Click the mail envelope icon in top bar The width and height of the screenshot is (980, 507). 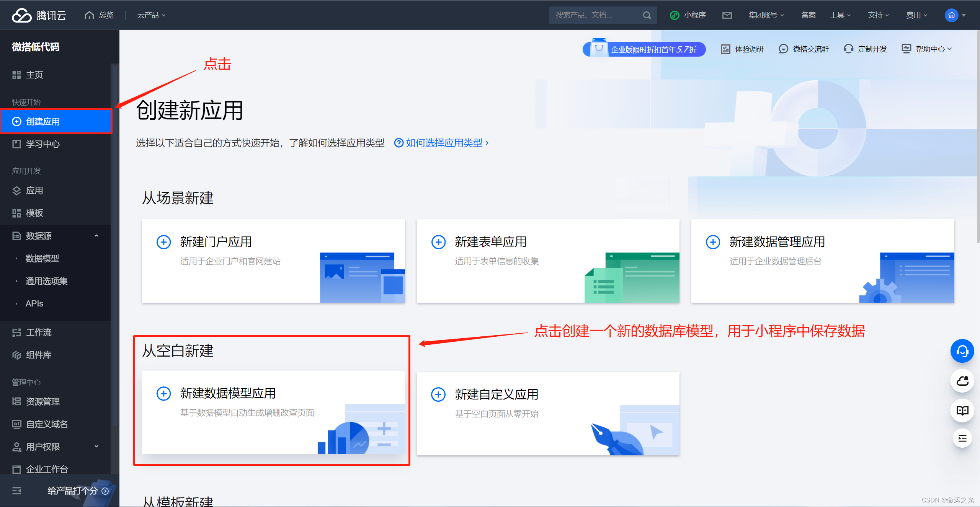point(727,15)
